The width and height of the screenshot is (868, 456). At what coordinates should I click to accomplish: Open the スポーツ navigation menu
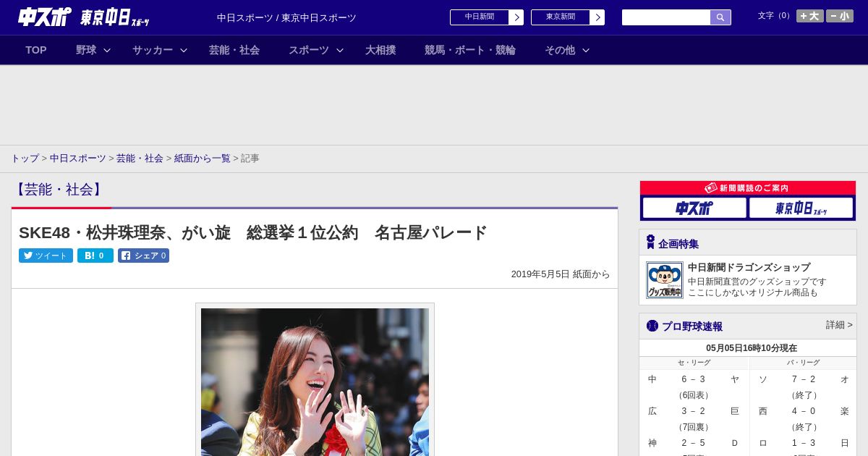[309, 50]
